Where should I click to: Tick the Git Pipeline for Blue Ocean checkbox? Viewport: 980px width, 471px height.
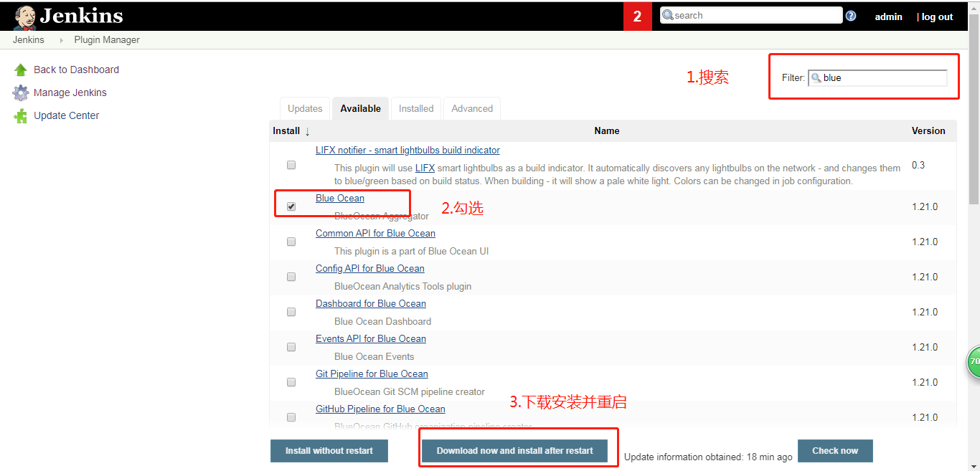click(291, 382)
